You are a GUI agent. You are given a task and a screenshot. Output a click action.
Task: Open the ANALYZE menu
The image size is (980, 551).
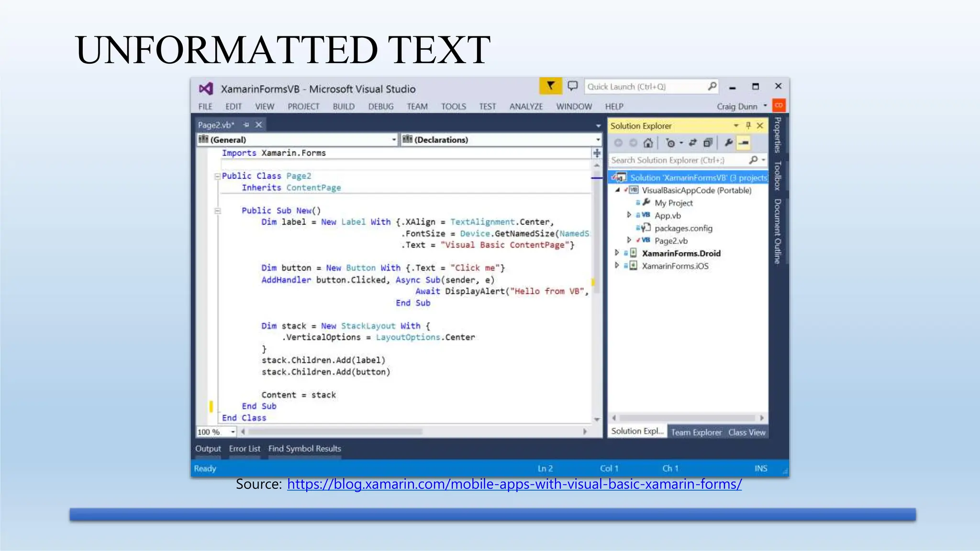coord(526,106)
